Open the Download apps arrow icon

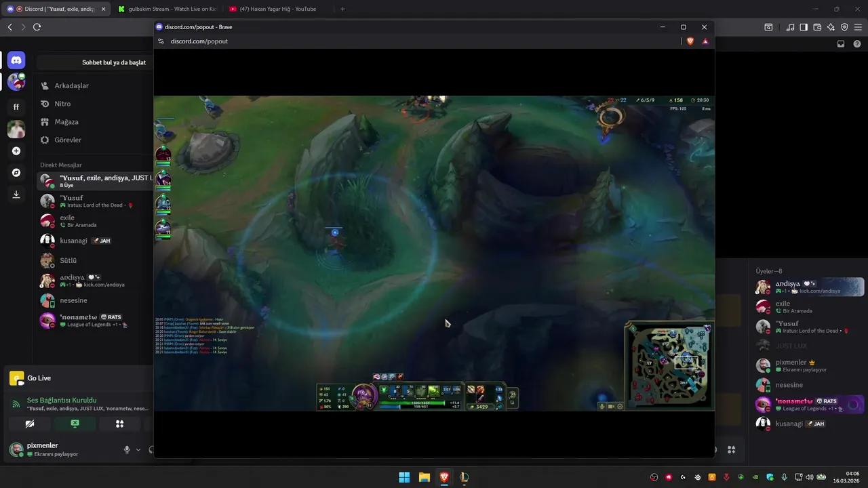pyautogui.click(x=16, y=195)
